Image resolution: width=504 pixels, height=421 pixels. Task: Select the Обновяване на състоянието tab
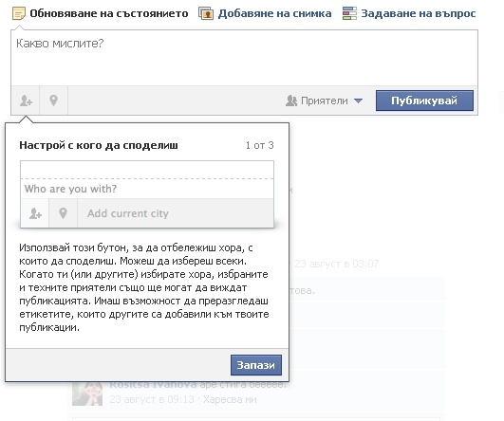101,13
